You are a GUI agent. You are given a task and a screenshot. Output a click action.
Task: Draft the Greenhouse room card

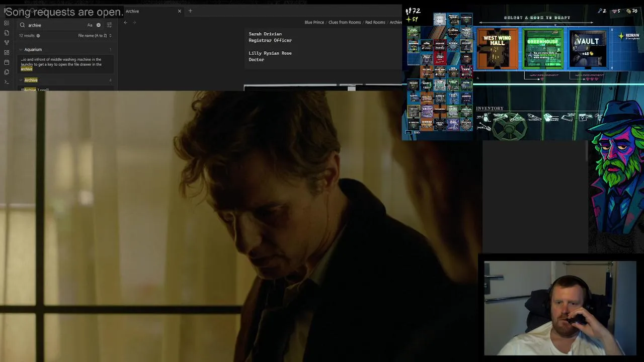tap(542, 49)
